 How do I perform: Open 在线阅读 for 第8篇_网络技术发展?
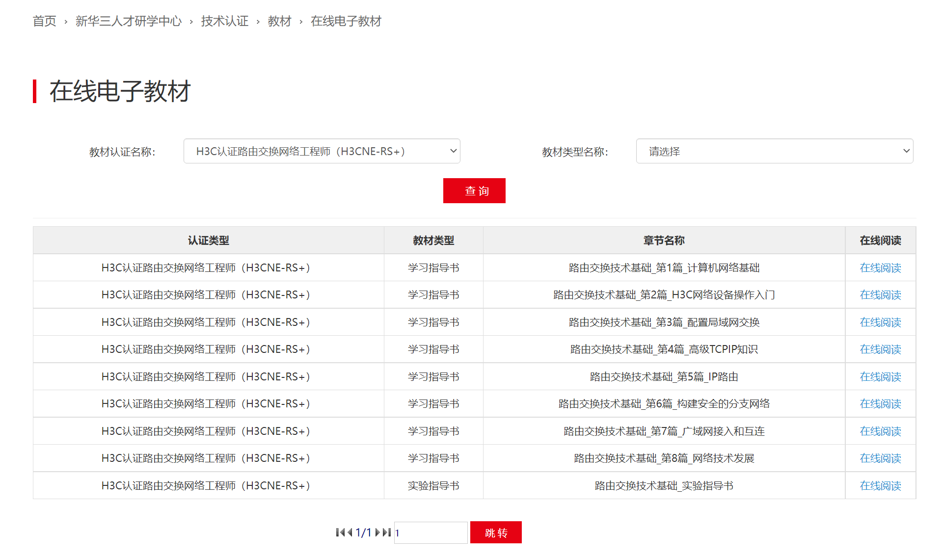tap(881, 458)
